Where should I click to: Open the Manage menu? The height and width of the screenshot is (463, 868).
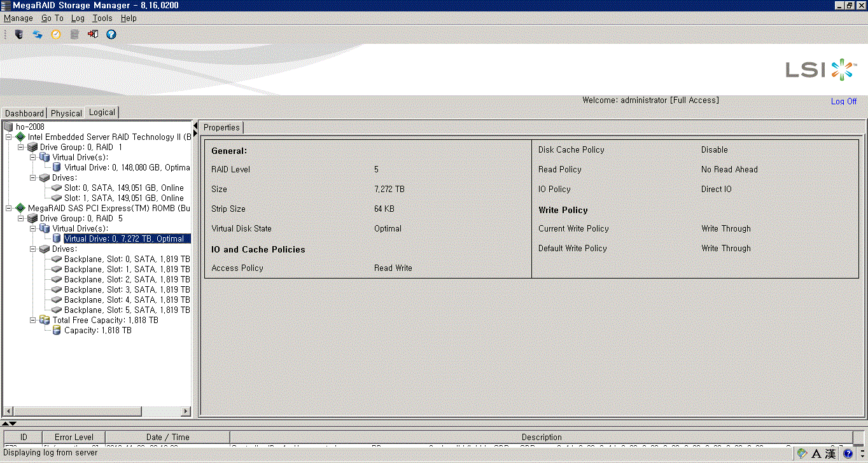tap(18, 18)
